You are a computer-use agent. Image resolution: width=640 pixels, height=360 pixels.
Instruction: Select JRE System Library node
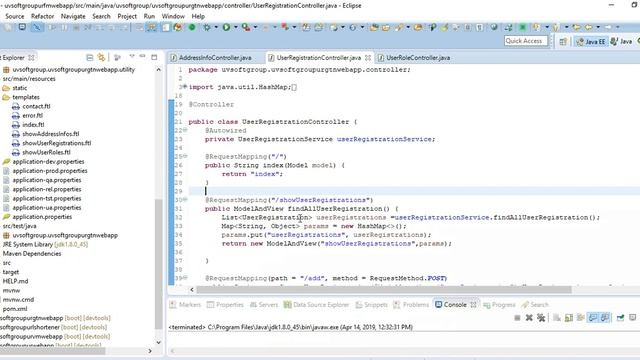(45, 244)
